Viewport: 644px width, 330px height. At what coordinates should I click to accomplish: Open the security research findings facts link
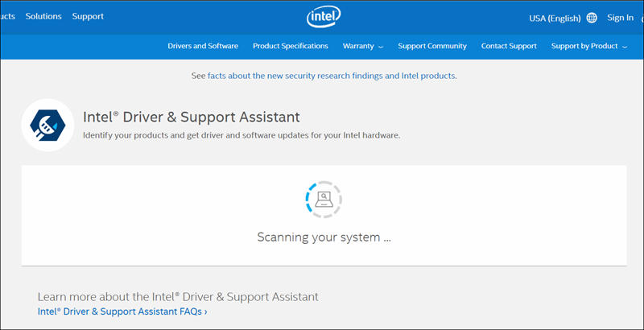click(x=332, y=76)
